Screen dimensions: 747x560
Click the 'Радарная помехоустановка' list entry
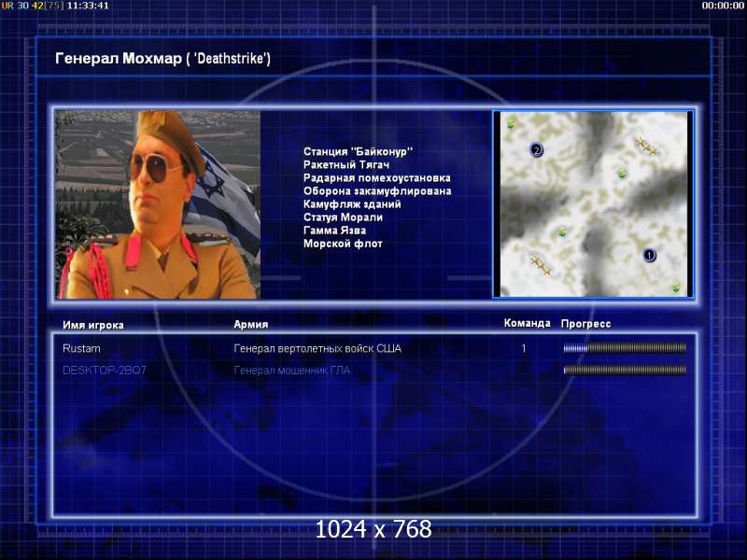tap(377, 177)
